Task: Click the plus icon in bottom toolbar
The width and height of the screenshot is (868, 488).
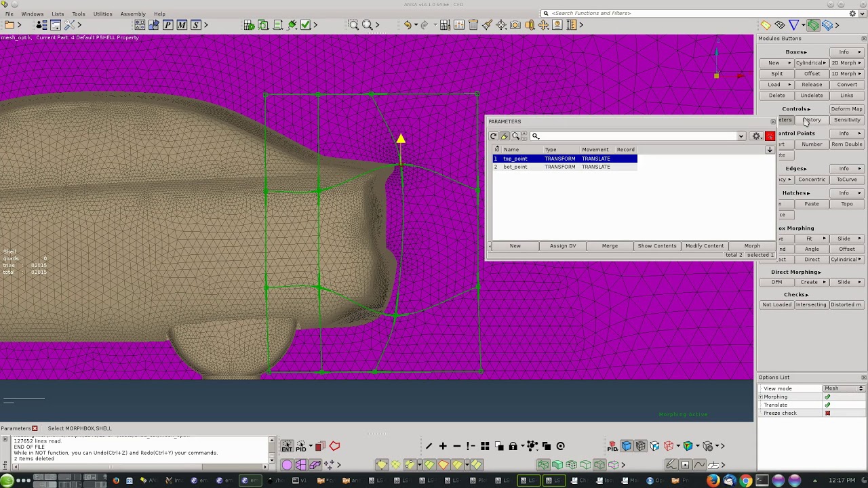Action: pos(443,446)
